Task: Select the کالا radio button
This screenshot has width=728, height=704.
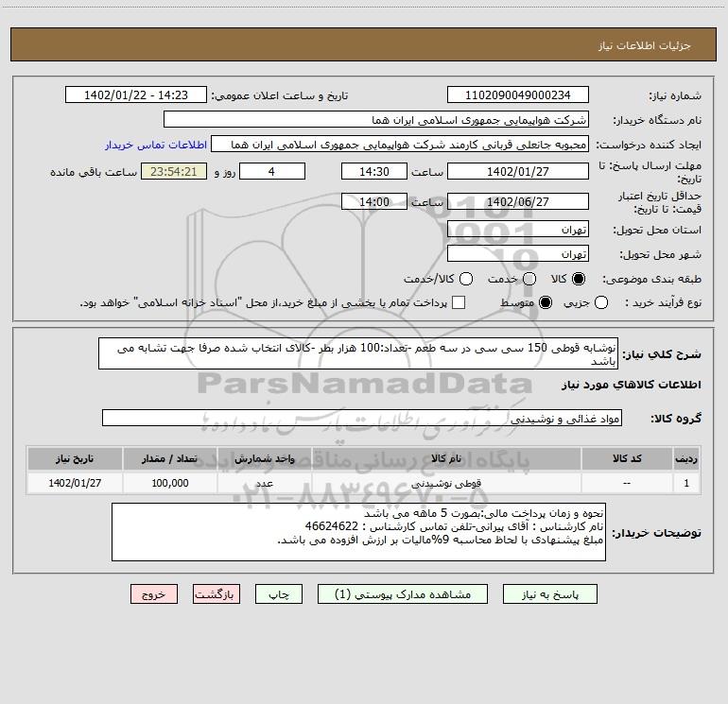Action: point(579,279)
